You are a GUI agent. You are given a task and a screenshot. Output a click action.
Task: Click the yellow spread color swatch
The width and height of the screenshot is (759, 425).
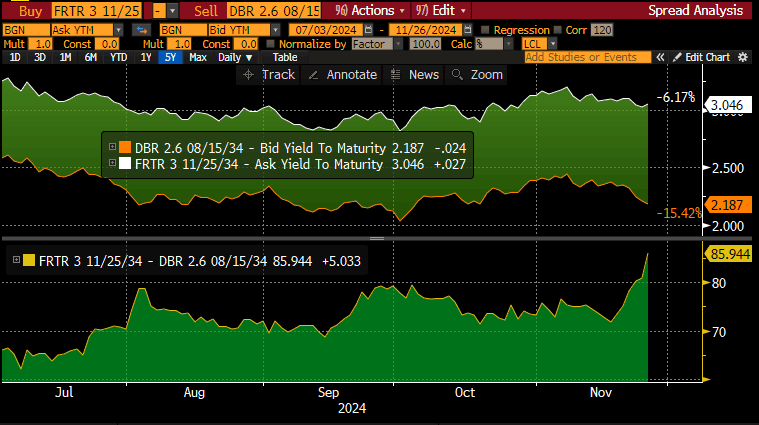[29, 260]
